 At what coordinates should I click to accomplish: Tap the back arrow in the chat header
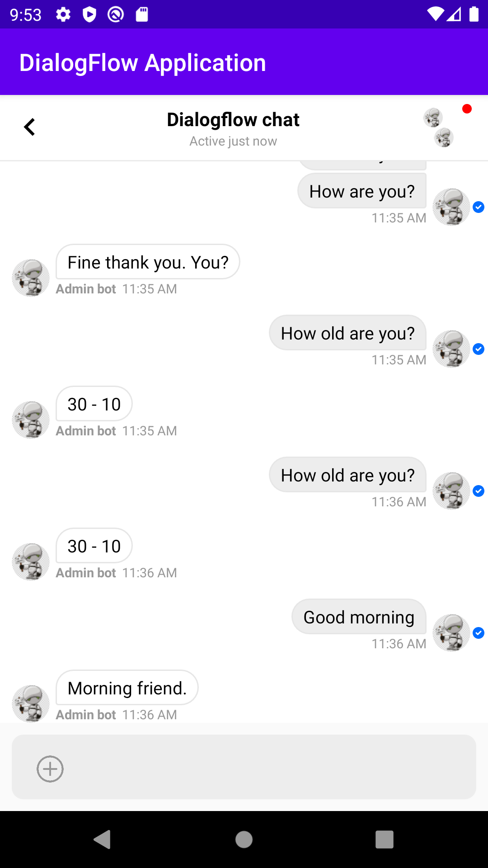(x=29, y=127)
